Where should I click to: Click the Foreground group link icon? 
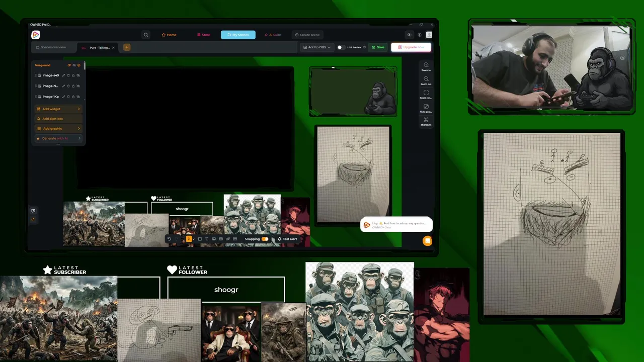pyautogui.click(x=69, y=65)
